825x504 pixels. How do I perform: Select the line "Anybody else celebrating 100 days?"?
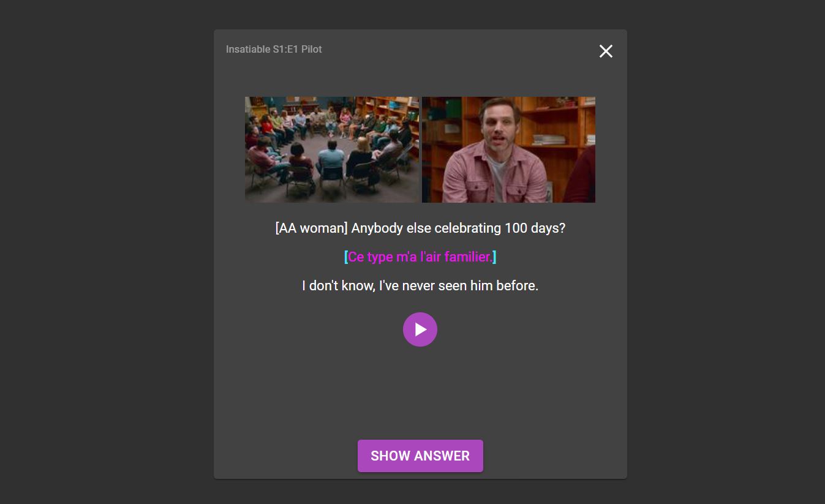click(x=458, y=228)
